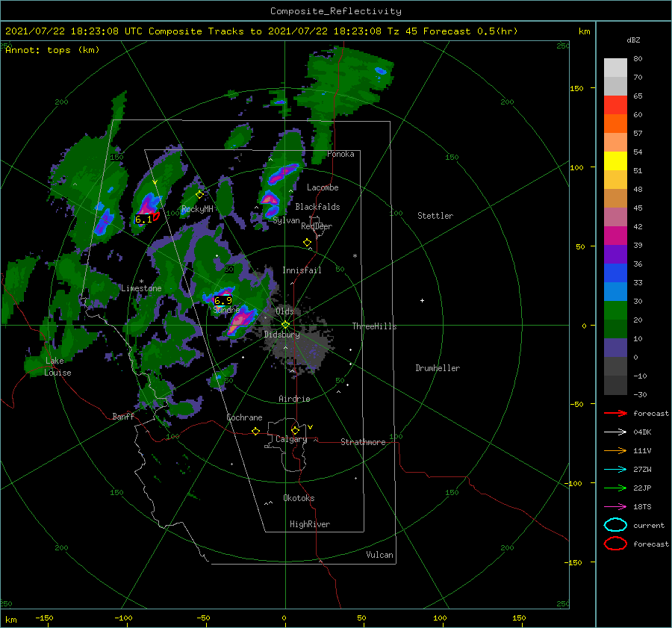672x628 pixels.
Task: Click the Innisfail city label
Action: point(302,270)
